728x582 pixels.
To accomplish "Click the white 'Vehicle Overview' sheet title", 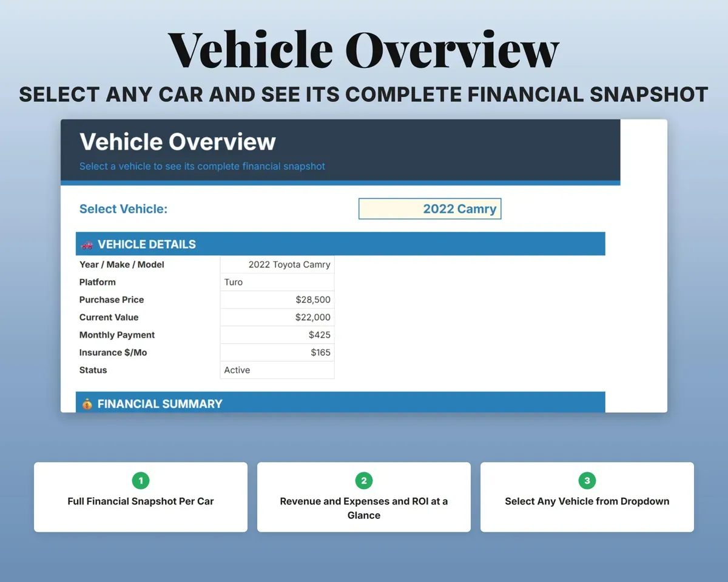I will click(x=178, y=142).
